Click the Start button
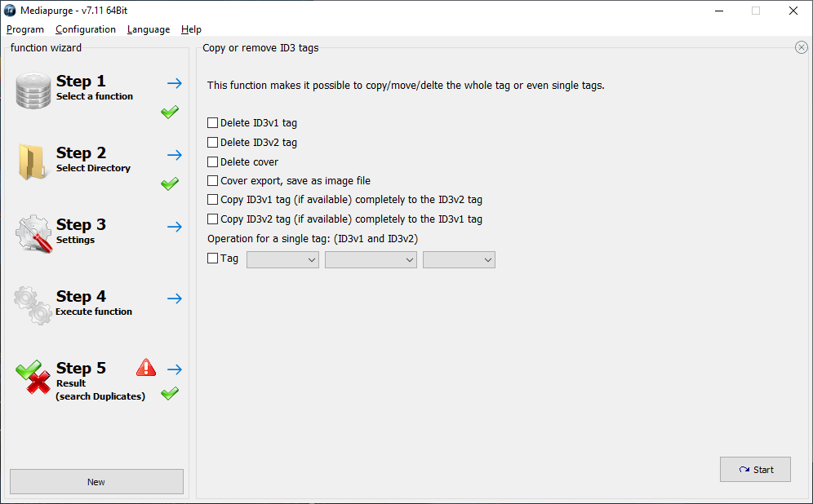Screen dimensions: 813x504 coord(755,469)
